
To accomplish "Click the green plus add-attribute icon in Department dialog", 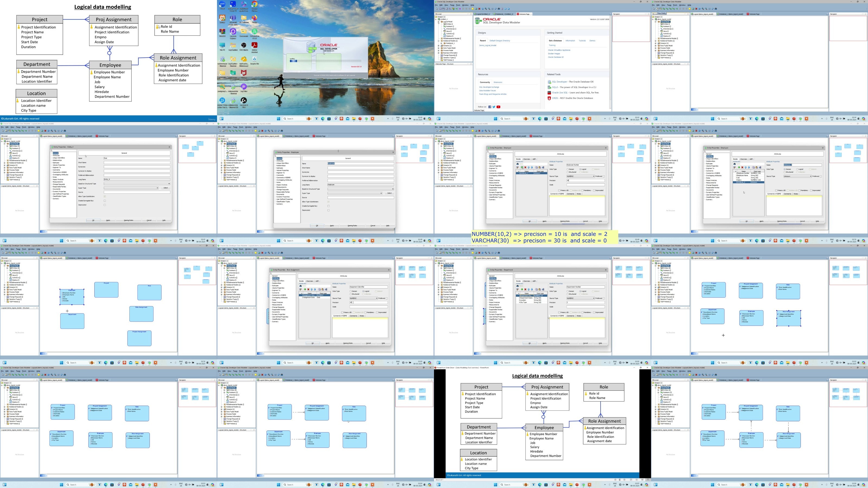I will (522, 289).
